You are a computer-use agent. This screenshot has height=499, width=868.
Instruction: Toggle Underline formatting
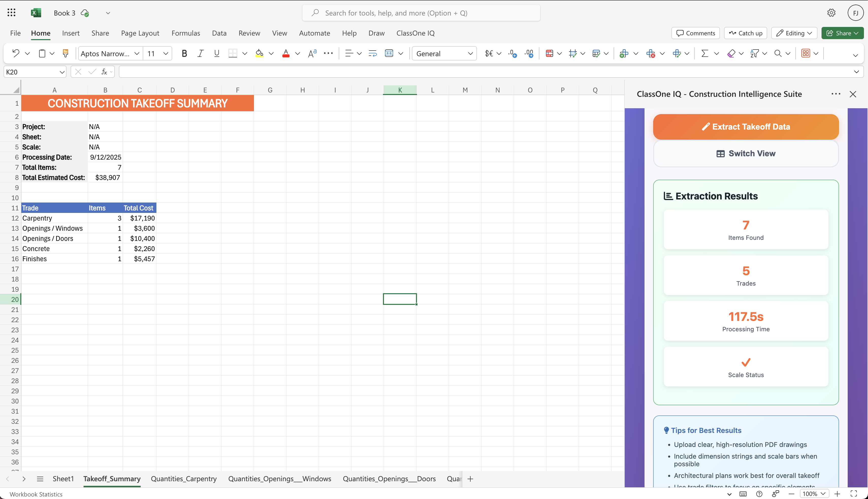[x=216, y=53]
